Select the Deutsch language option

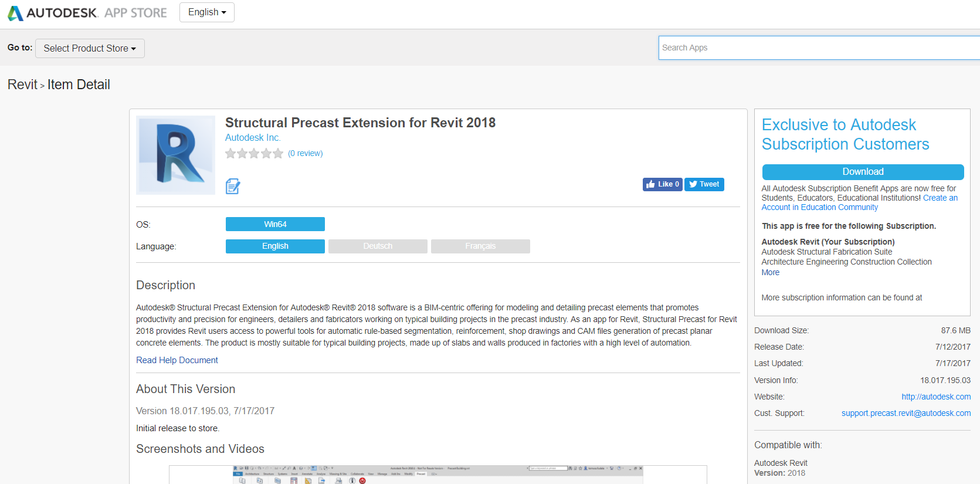coord(378,246)
